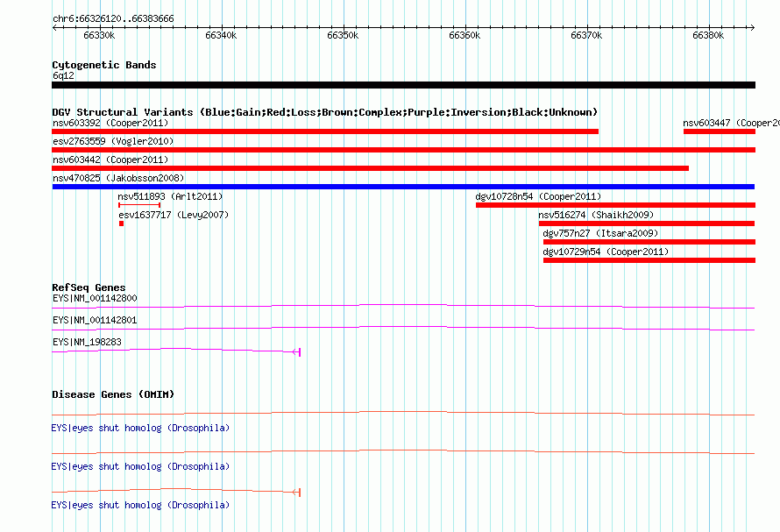Click the DGV Structural Variants track title
Image resolution: width=780 pixels, height=532 pixels.
point(324,112)
